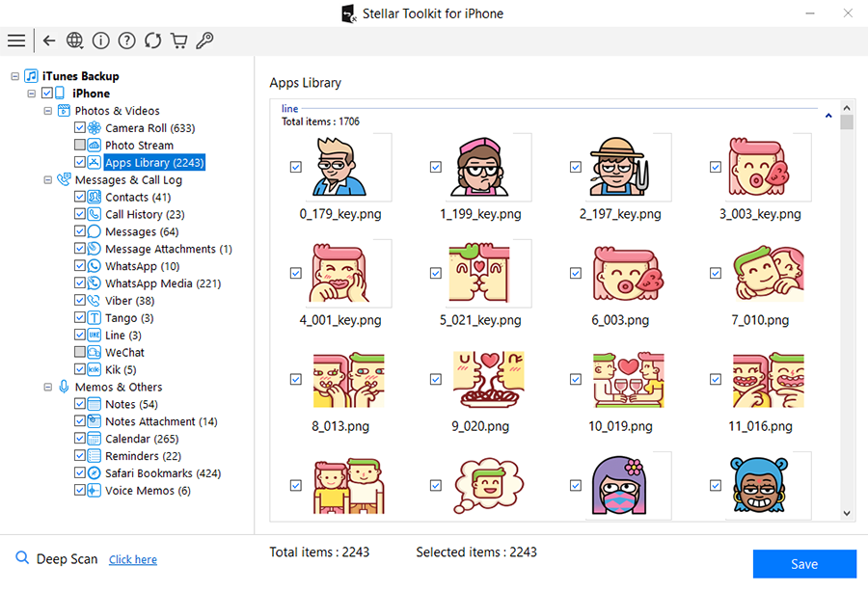Click the key activation icon
Image resolution: width=868 pixels, height=592 pixels.
pos(204,40)
